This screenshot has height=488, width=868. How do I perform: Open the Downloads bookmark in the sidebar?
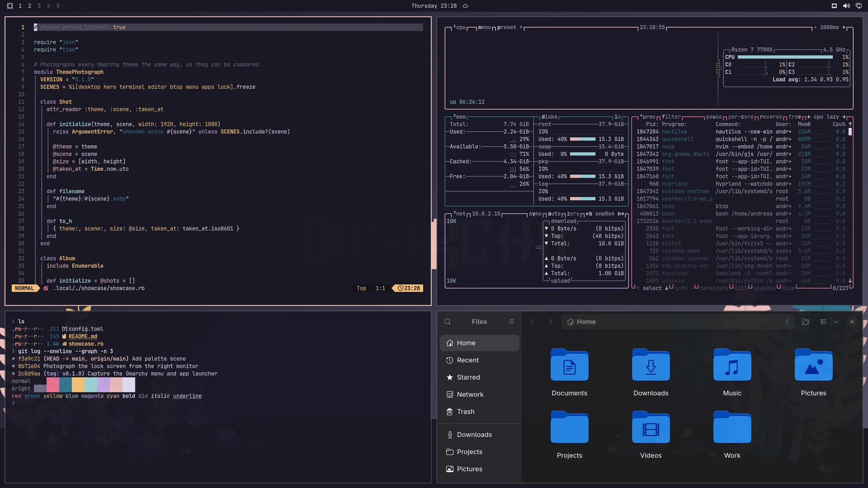pyautogui.click(x=479, y=435)
